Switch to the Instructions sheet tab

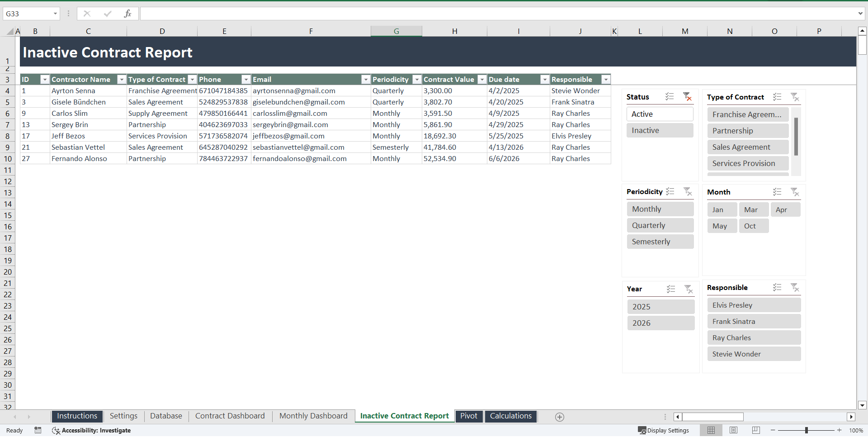click(77, 416)
